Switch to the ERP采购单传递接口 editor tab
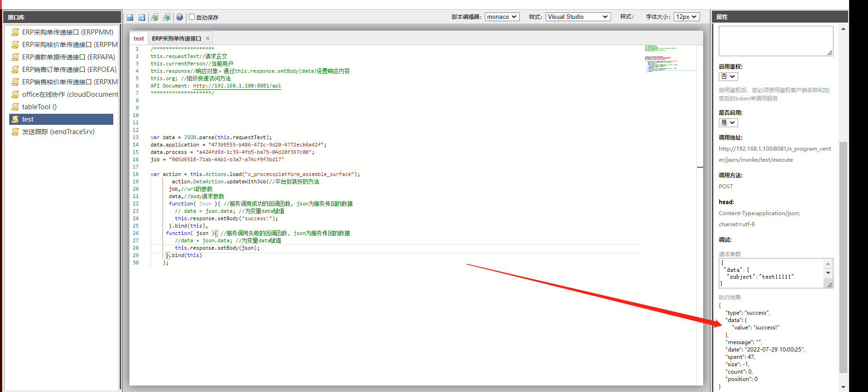868x392 pixels. 176,38
